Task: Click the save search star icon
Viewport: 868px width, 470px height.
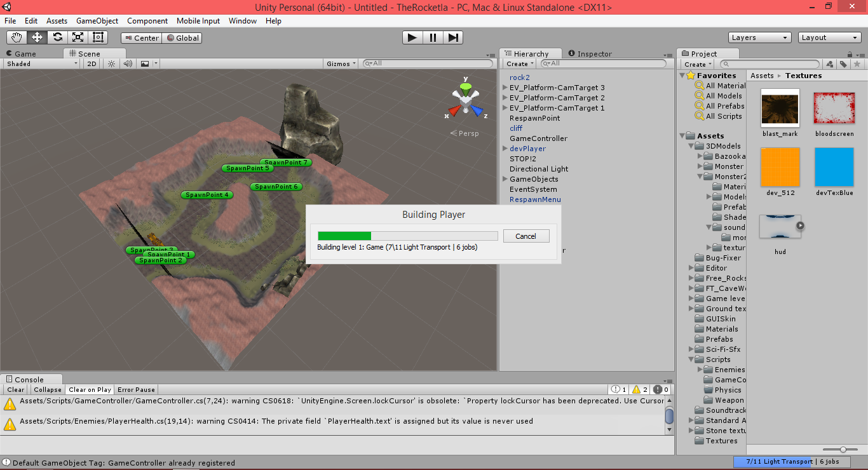Action: 857,64
